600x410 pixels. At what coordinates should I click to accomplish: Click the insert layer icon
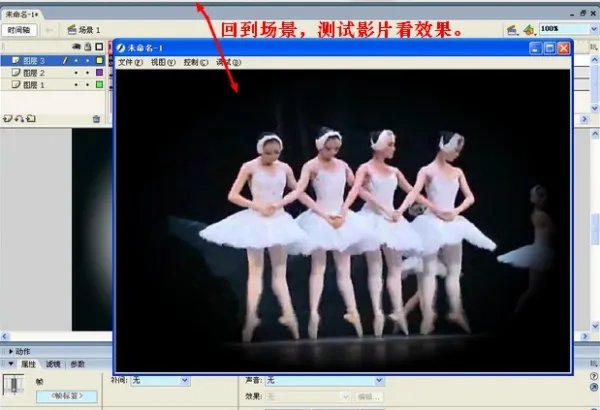point(7,119)
